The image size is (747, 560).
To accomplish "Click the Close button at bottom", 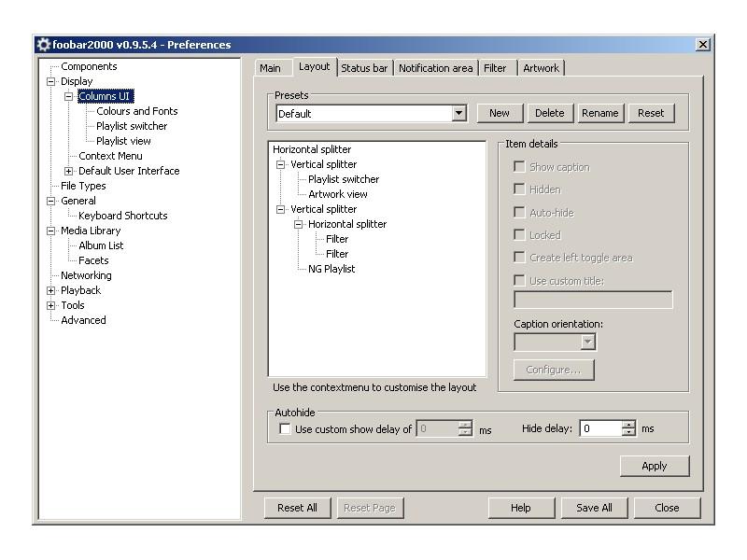I will (x=667, y=508).
